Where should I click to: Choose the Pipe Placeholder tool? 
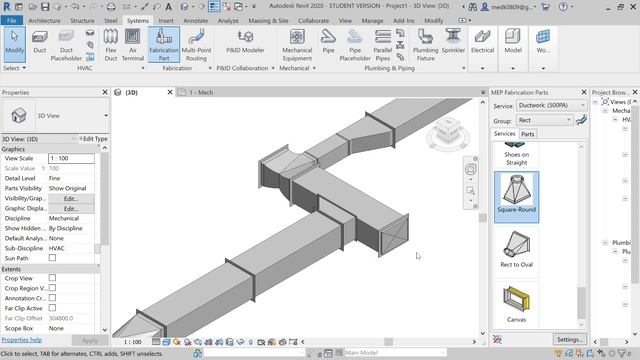tap(355, 45)
